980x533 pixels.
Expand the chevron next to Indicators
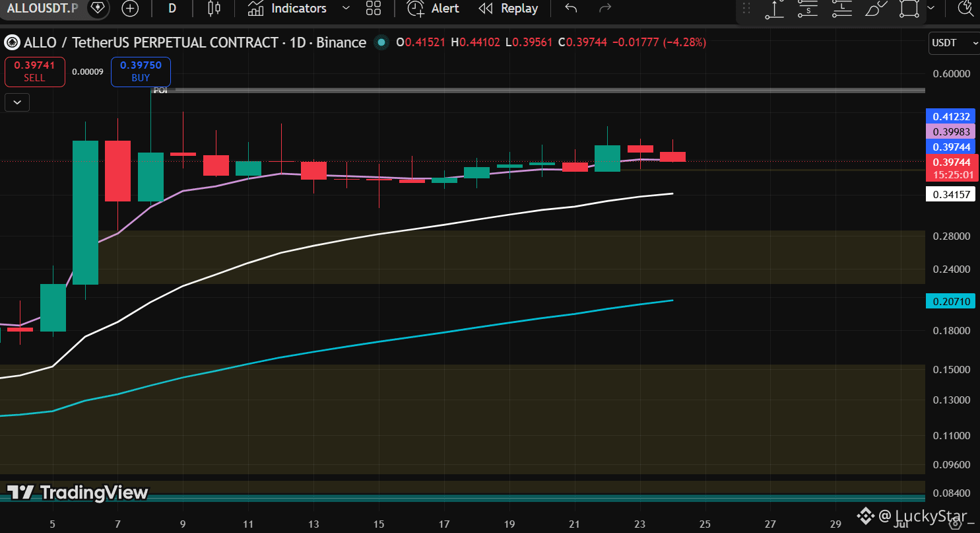coord(346,8)
